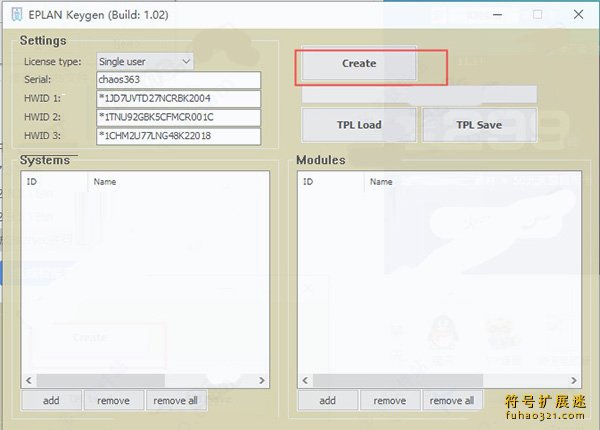Click the TPL Save button
This screenshot has width=600, height=430.
pos(479,125)
